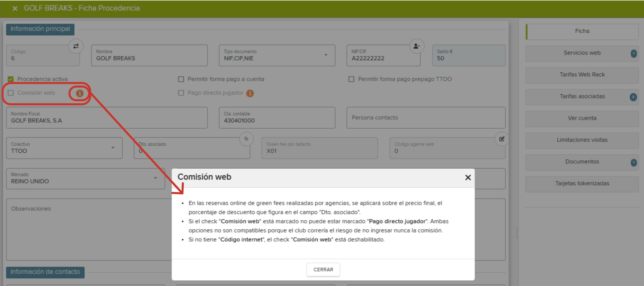Screen dimensions: 644x286
Task: Check the Pago directo jugador checkbox
Action: (181, 93)
